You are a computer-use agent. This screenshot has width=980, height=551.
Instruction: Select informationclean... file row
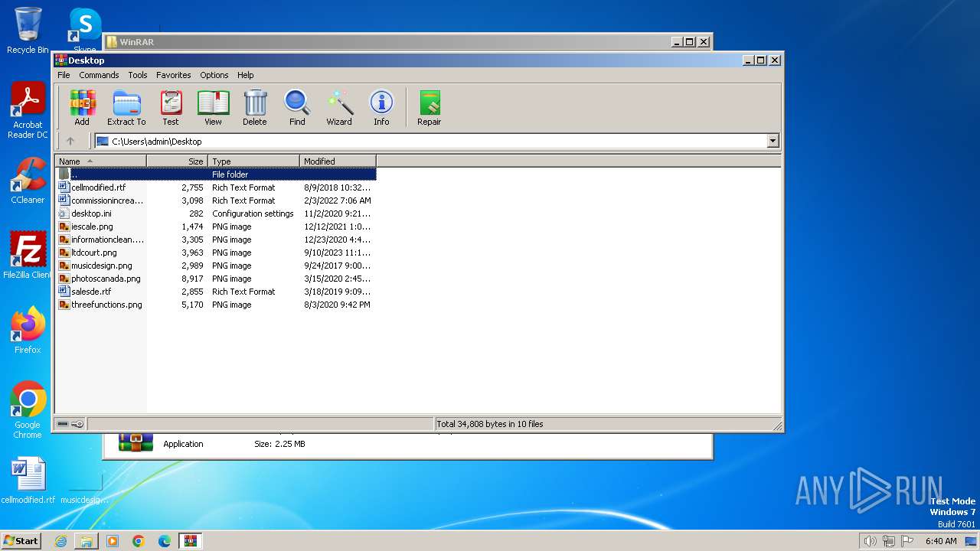216,240
